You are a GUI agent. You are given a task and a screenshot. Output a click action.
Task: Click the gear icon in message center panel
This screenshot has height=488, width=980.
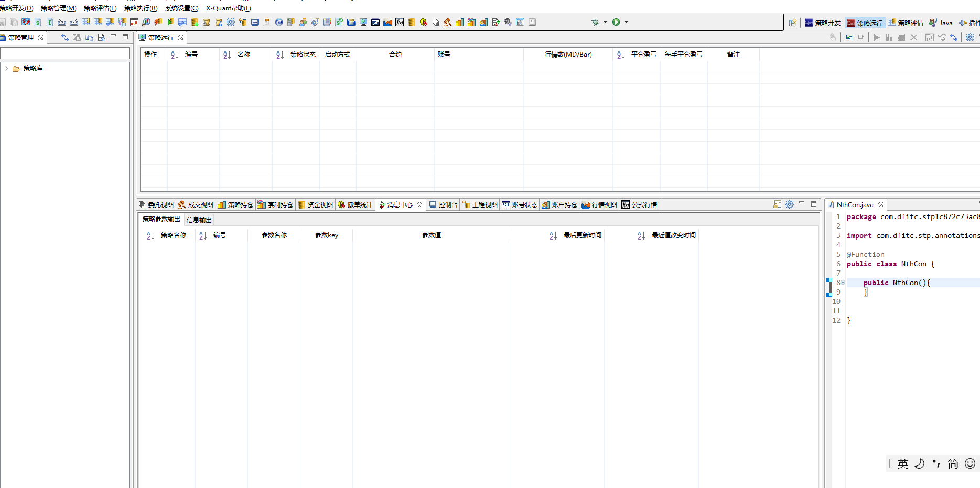click(790, 204)
